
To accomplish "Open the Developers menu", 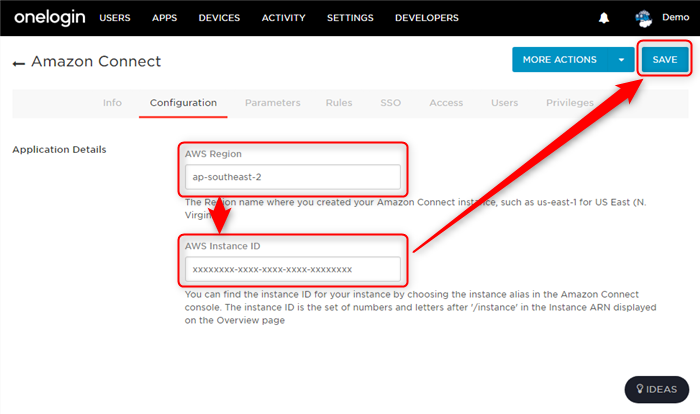I will (427, 18).
